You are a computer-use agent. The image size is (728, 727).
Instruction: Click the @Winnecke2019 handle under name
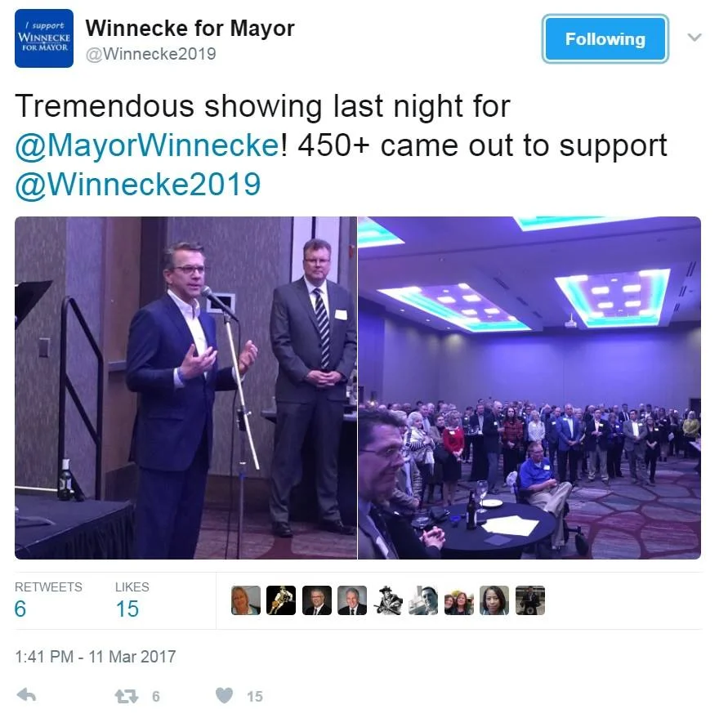[x=151, y=54]
